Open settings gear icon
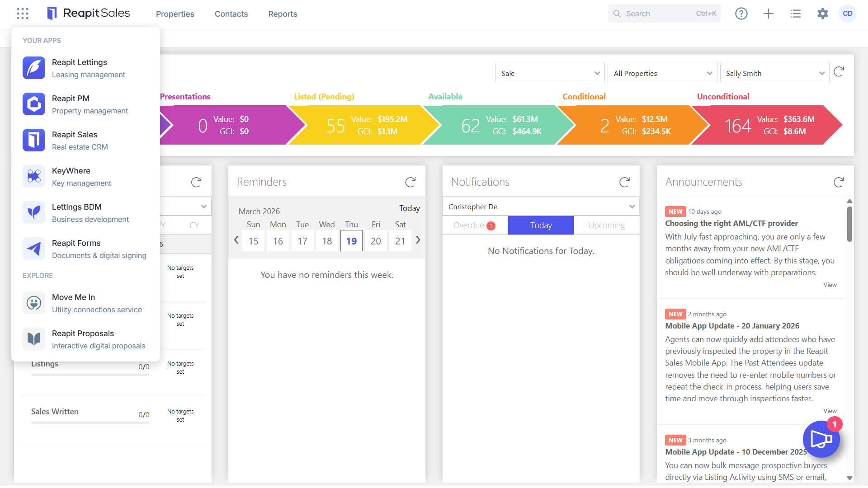The image size is (868, 488). pyautogui.click(x=823, y=14)
